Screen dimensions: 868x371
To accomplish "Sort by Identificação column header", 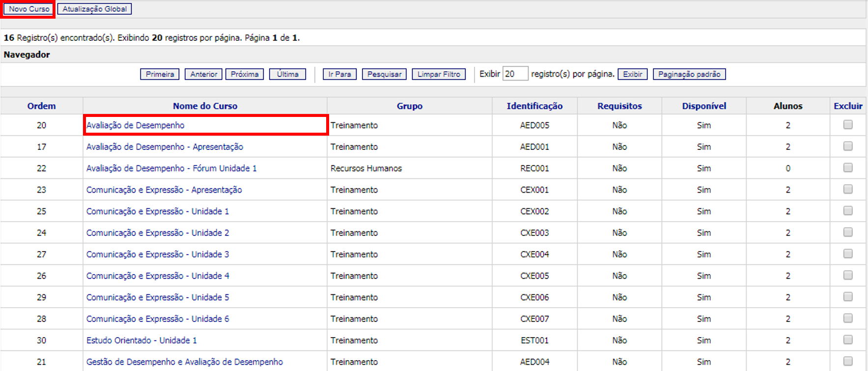I will pos(534,106).
